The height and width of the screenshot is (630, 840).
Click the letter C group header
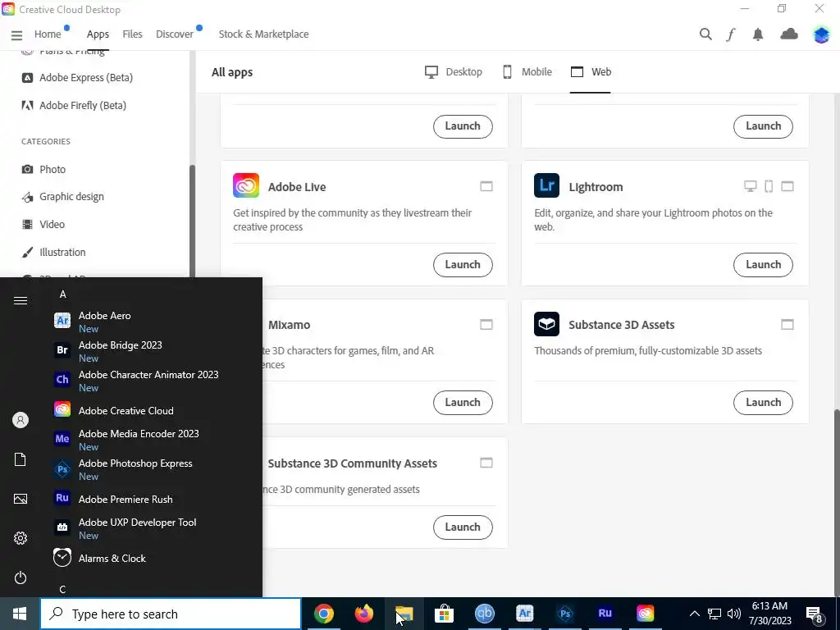coord(62,589)
